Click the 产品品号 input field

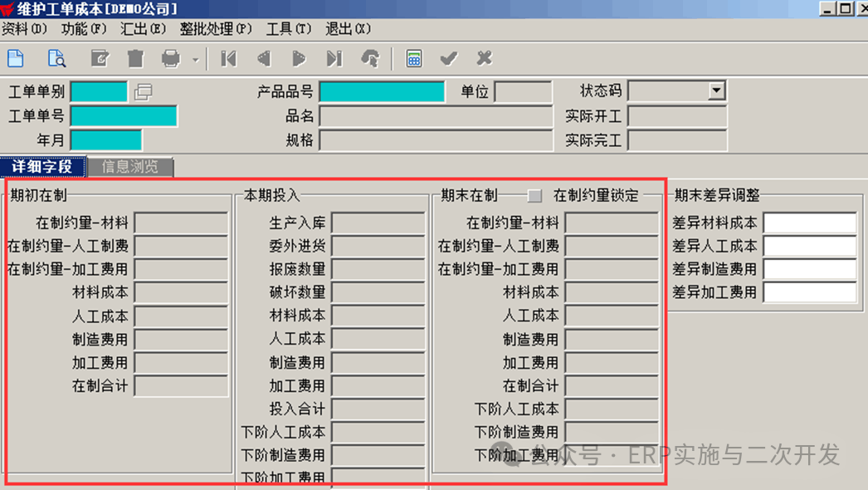[382, 91]
